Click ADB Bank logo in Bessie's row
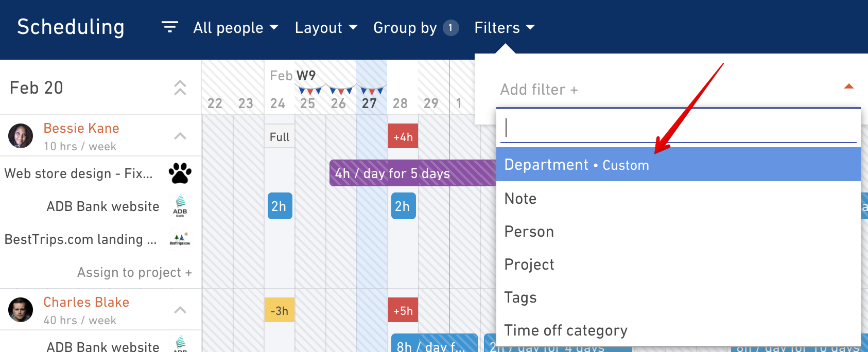This screenshot has height=352, width=868. click(x=180, y=206)
